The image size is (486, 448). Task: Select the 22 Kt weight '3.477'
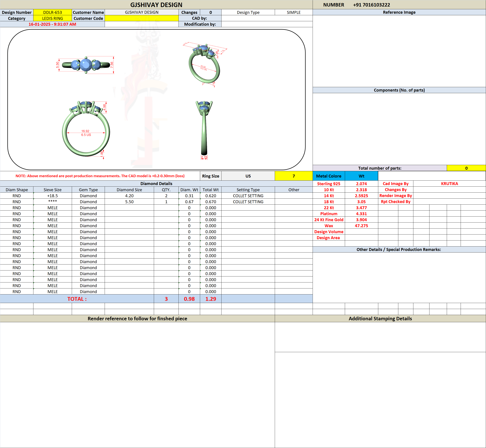coord(361,208)
